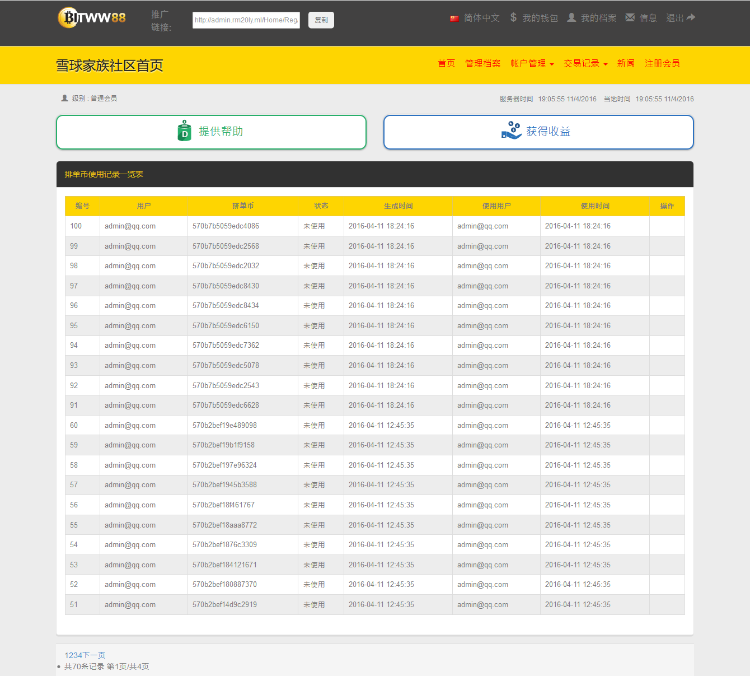Open 管理档案 menu item
Viewport: 750px width, 676px height.
point(483,63)
